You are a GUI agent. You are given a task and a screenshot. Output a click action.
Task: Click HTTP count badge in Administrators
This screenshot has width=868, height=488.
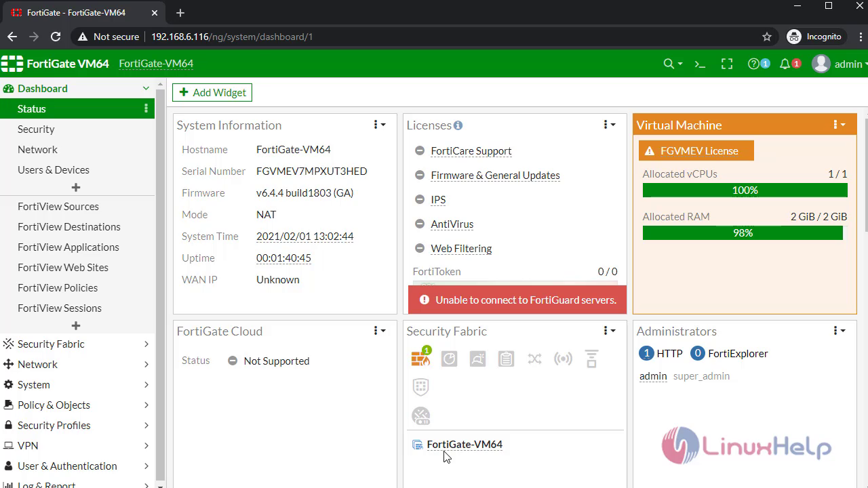click(646, 353)
